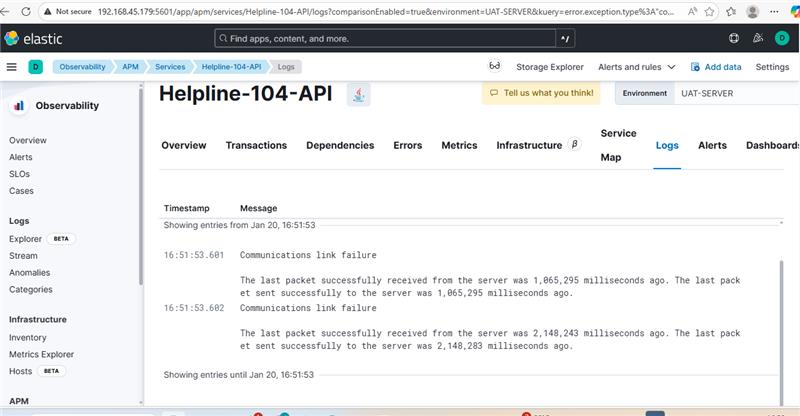
Task: Click Add data link
Action: 714,67
